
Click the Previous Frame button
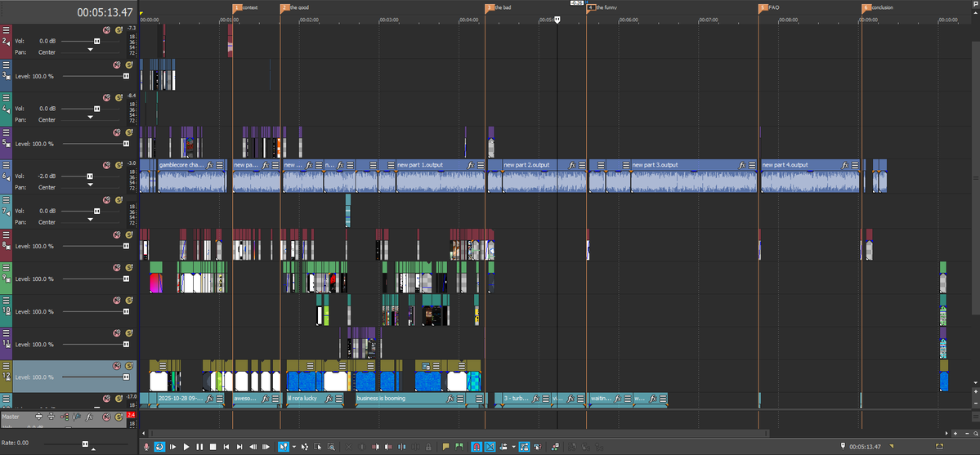click(253, 447)
